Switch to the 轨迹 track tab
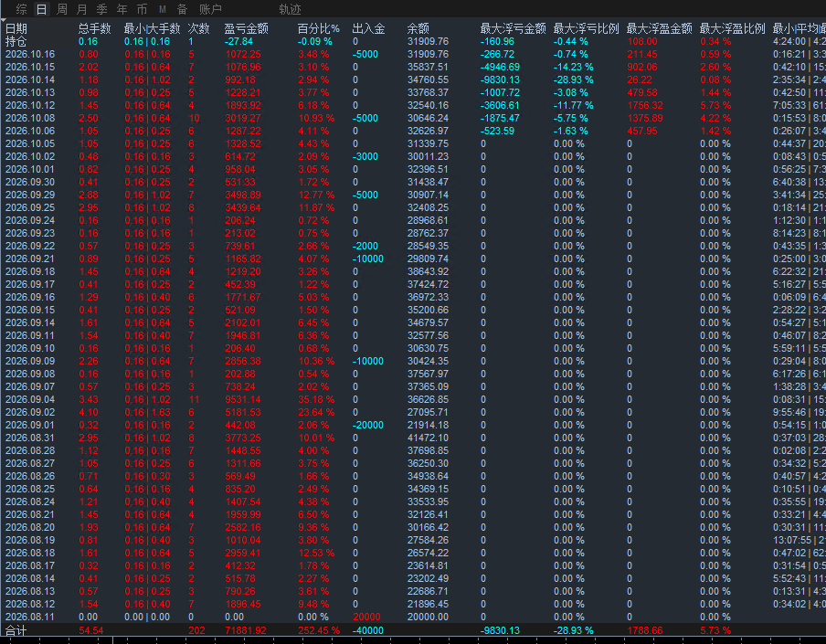Screen dimensions: 826x644 (290, 9)
